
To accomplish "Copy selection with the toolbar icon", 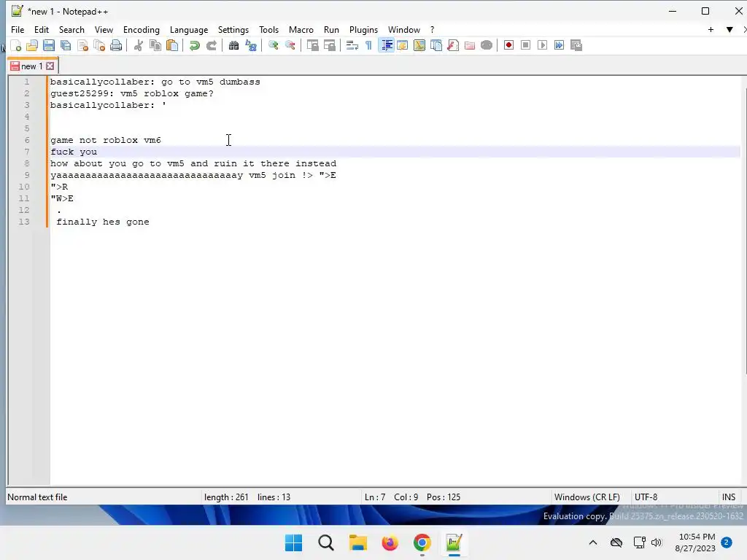I will (x=155, y=45).
